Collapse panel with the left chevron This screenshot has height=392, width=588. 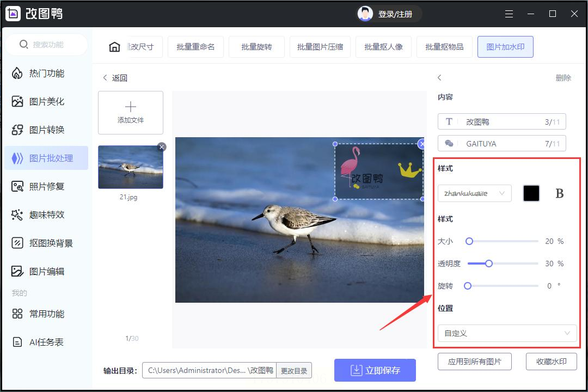[x=439, y=78]
